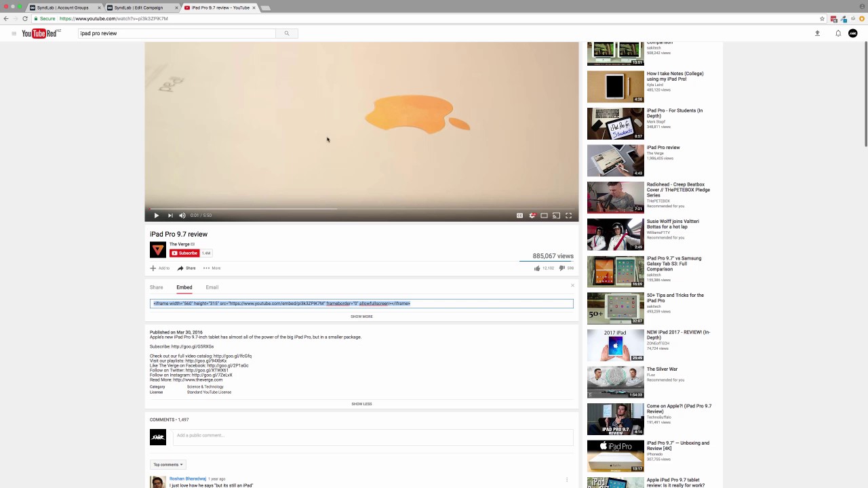
Task: Open the www.theverge.com link
Action: 198,380
